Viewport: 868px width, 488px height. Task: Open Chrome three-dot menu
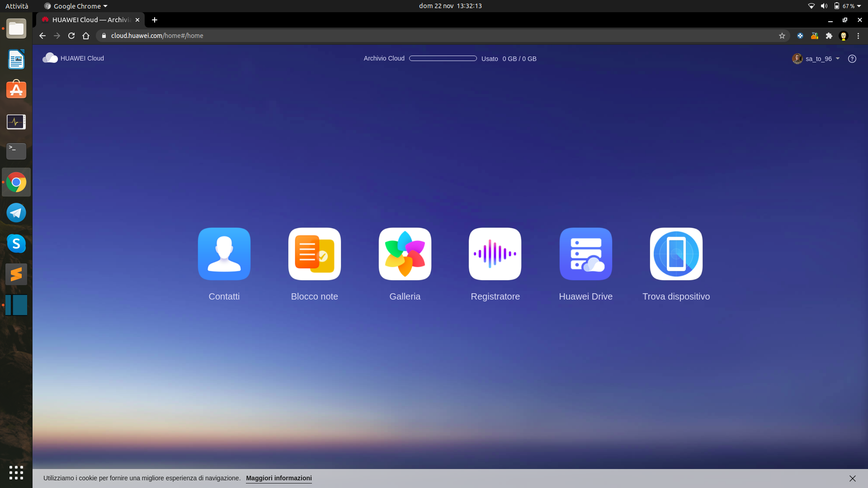coord(858,36)
